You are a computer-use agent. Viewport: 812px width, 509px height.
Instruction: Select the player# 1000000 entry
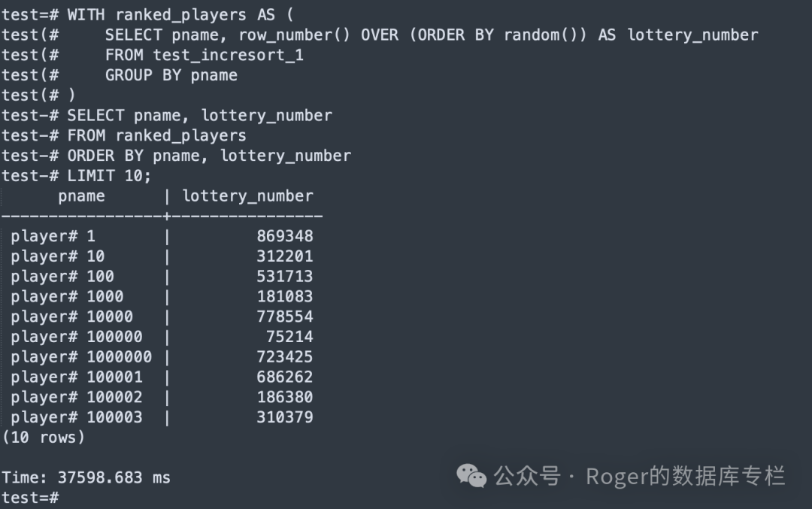click(x=81, y=357)
